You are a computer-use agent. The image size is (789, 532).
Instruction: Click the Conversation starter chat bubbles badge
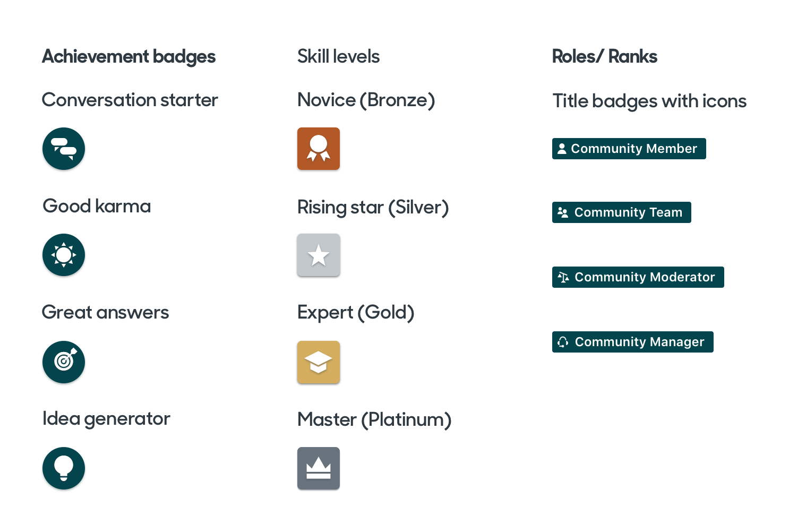pyautogui.click(x=64, y=149)
